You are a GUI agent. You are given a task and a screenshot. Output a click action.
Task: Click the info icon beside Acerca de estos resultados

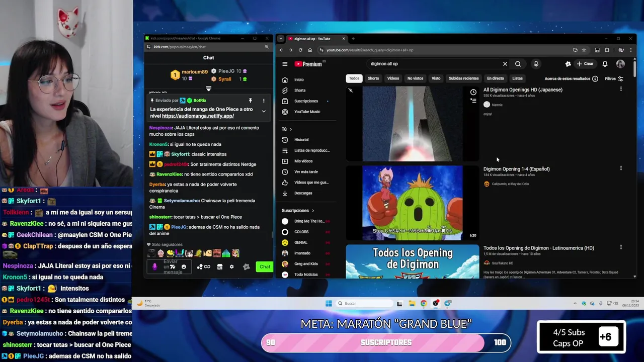tap(595, 78)
